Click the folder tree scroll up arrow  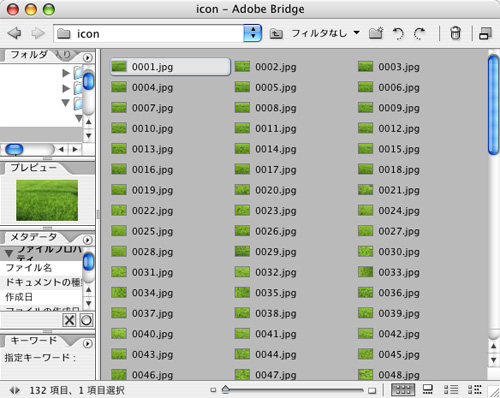88,122
